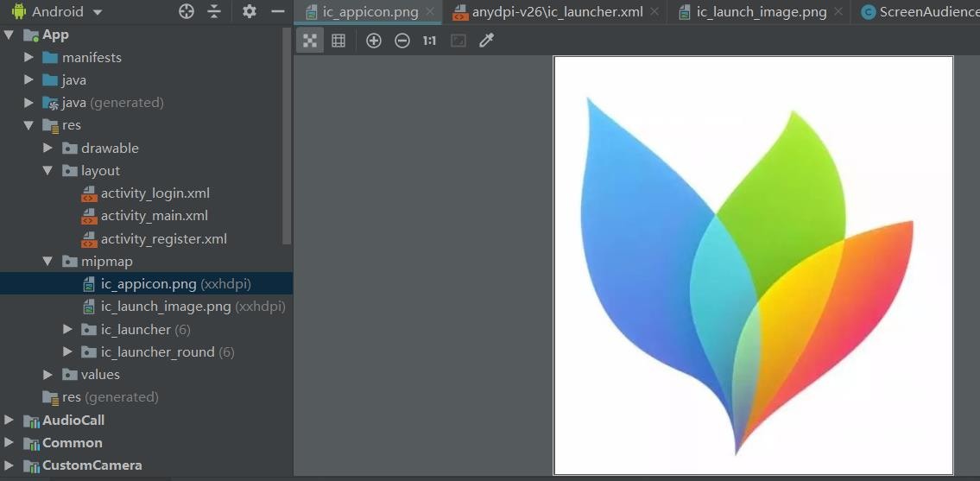Click the java (generated) folder icon
Image resolution: width=980 pixels, height=481 pixels.
click(50, 103)
